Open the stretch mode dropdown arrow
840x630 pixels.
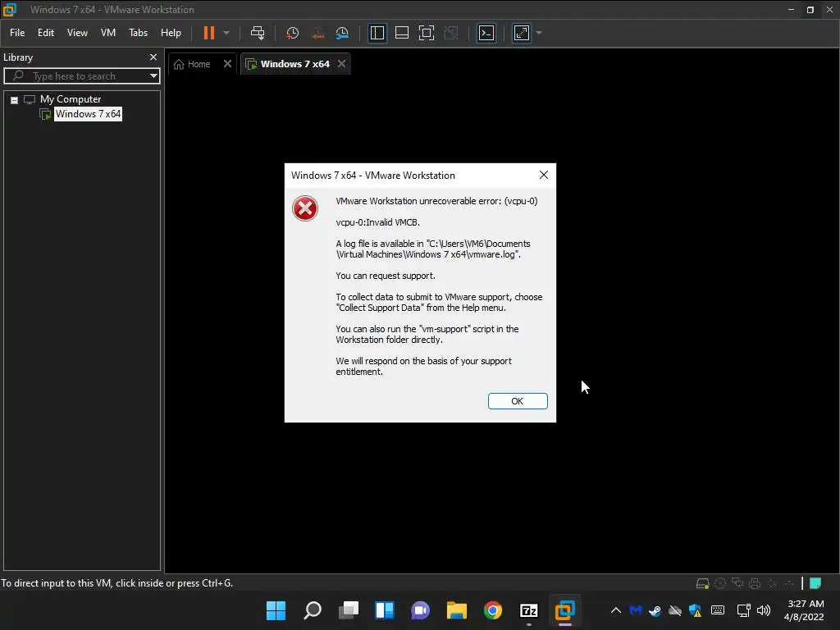click(539, 33)
